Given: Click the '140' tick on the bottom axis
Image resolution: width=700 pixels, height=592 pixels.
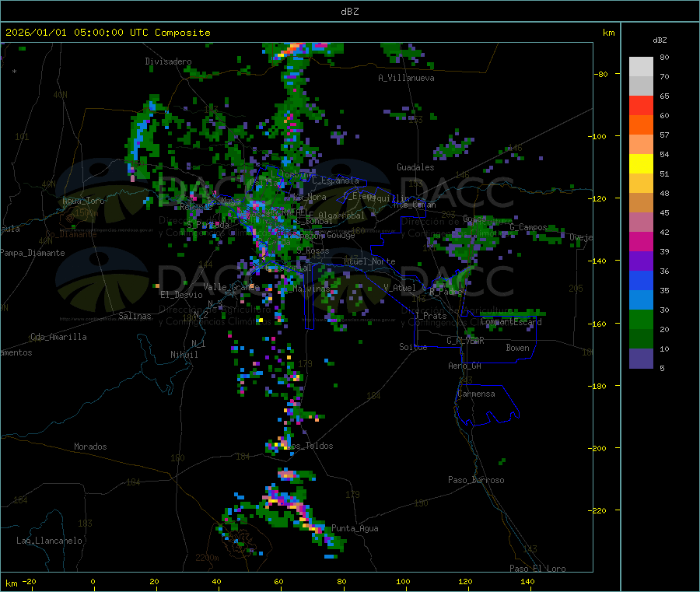Looking at the screenshot, I should [527, 581].
